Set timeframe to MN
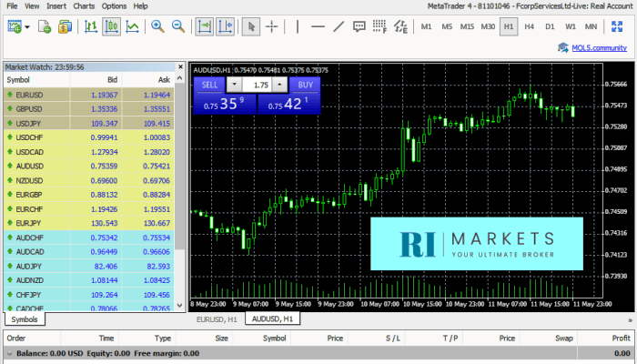 [x=591, y=26]
